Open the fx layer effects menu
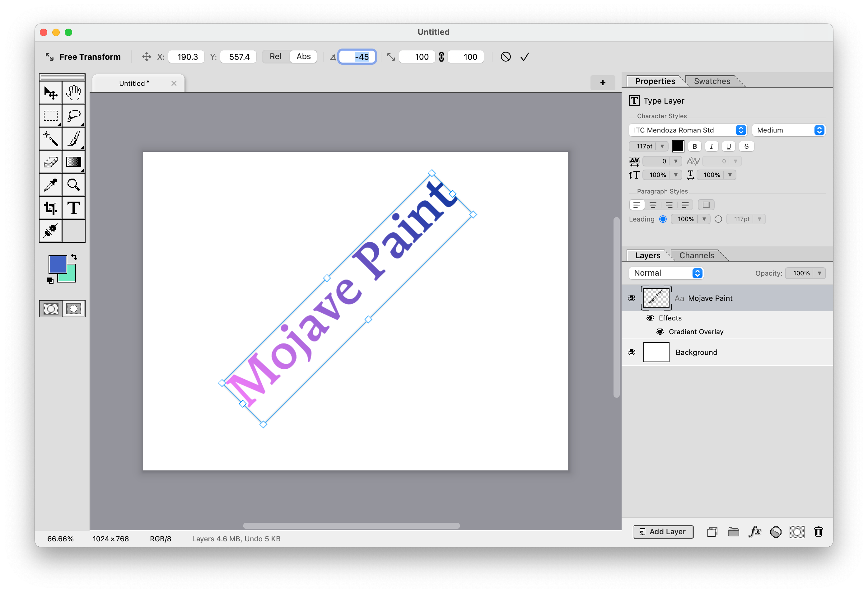The width and height of the screenshot is (868, 593). click(x=755, y=532)
